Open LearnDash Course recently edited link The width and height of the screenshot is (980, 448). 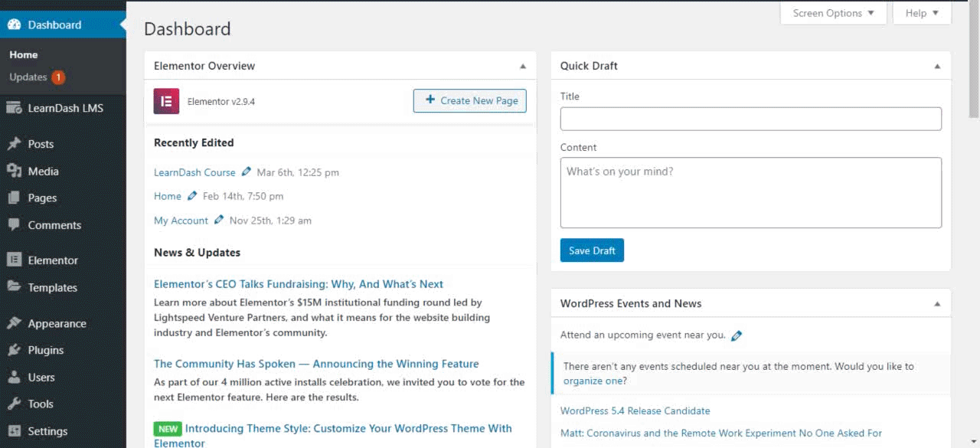point(194,172)
